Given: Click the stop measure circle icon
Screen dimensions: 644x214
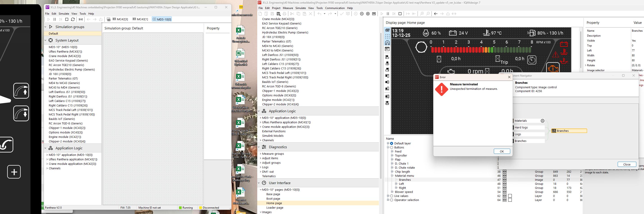Looking at the screenshot, I should point(368,14).
